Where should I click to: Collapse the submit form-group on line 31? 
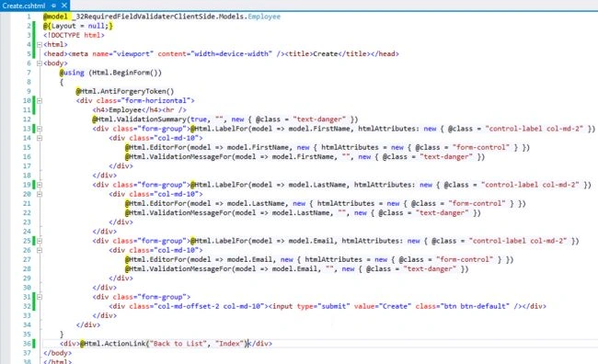click(x=40, y=297)
